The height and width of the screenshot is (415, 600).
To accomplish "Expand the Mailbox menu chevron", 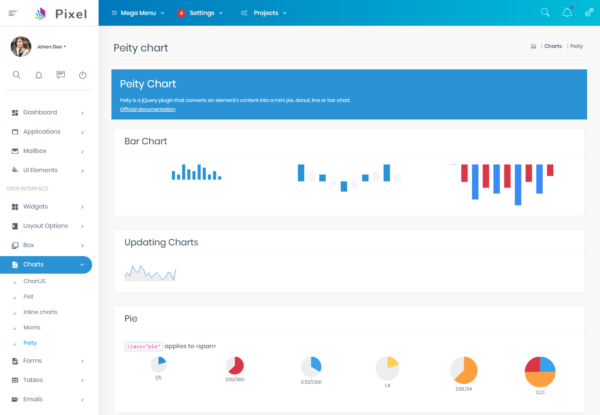I will (82, 151).
